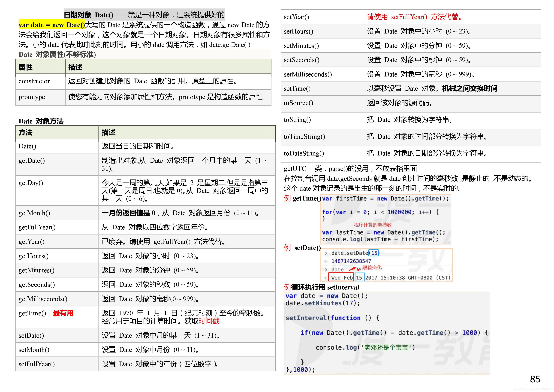Click the 'getFullYear()' method cell
Viewport: 554px width, 392px height.
pos(57,227)
